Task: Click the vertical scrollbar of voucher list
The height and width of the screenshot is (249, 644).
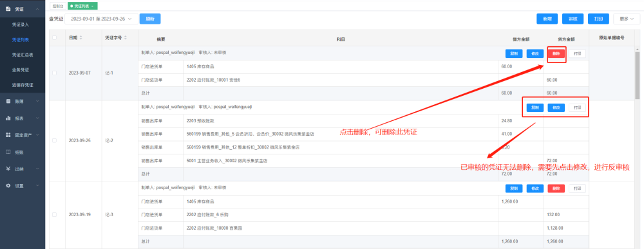Action: coord(637,77)
